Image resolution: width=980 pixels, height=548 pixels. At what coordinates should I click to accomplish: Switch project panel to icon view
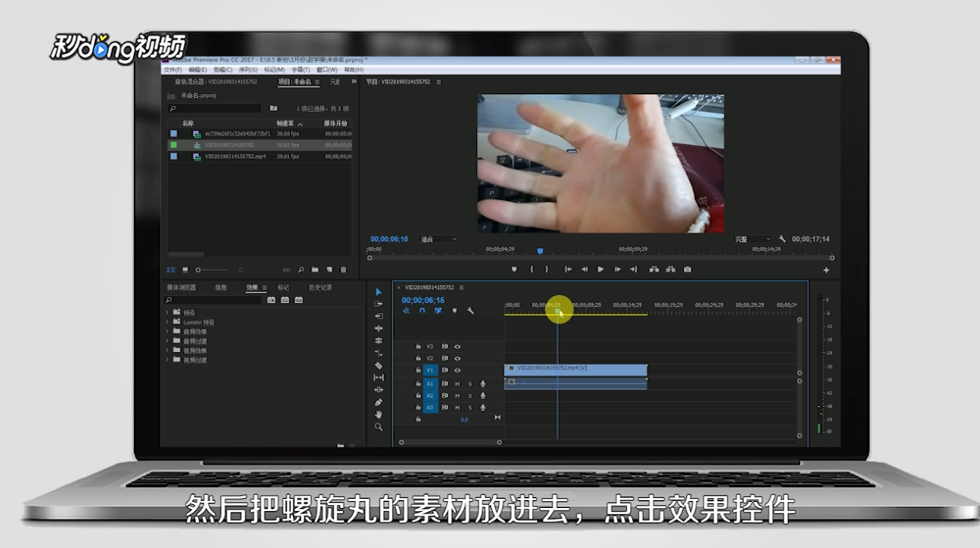pos(185,269)
